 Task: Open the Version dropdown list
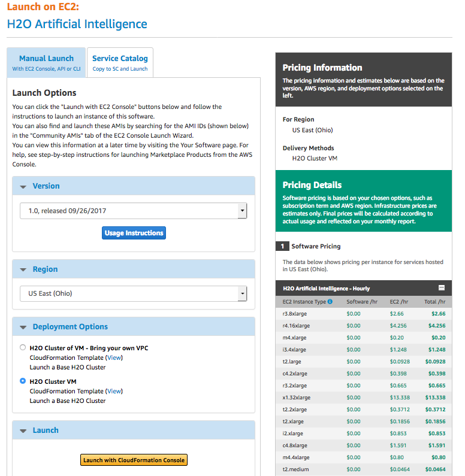[134, 211]
